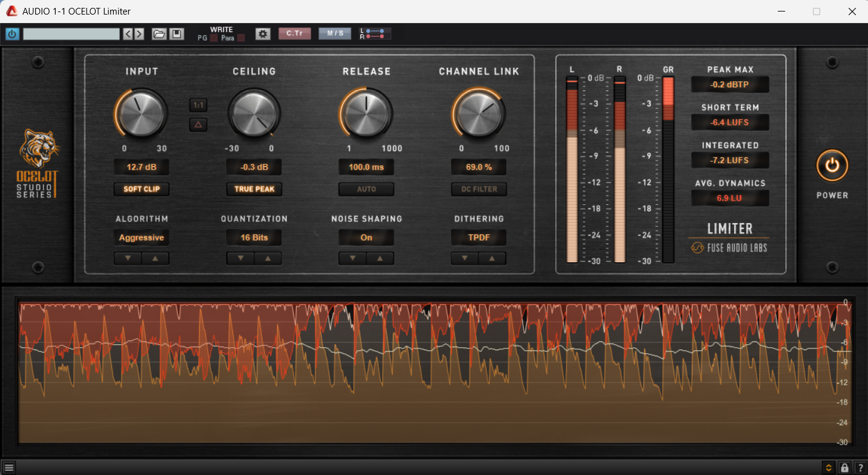Step Dithering up with the up arrow
Screen dimensions: 868x475
pos(493,258)
